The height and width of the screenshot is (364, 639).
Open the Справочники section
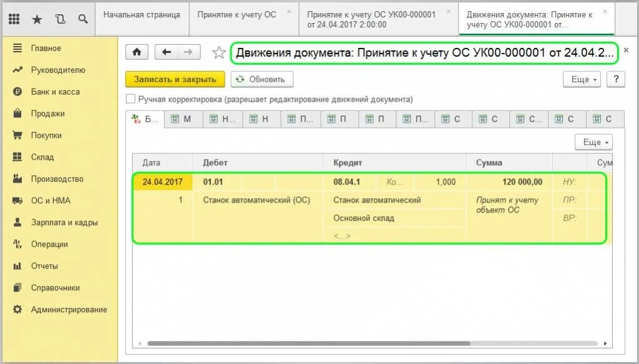(x=55, y=288)
